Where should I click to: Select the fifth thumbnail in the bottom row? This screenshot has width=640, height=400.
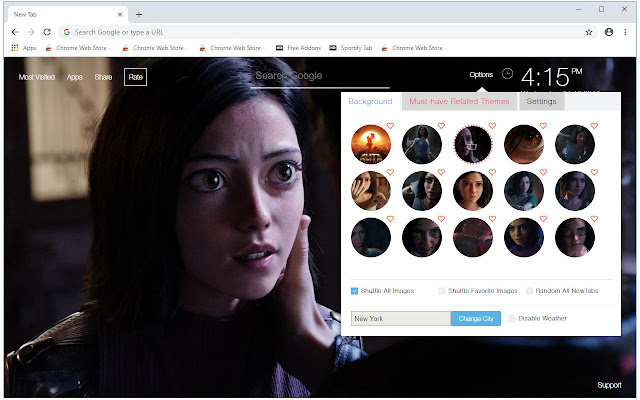575,237
